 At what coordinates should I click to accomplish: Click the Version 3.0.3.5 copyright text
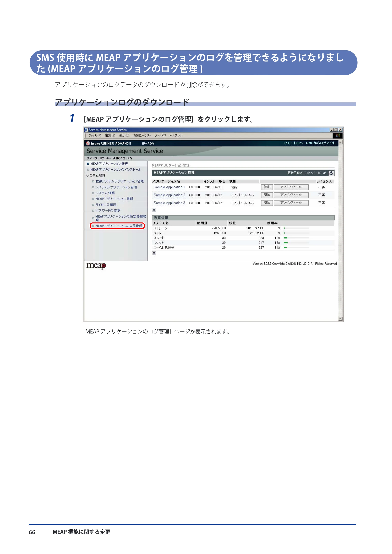[294, 264]
